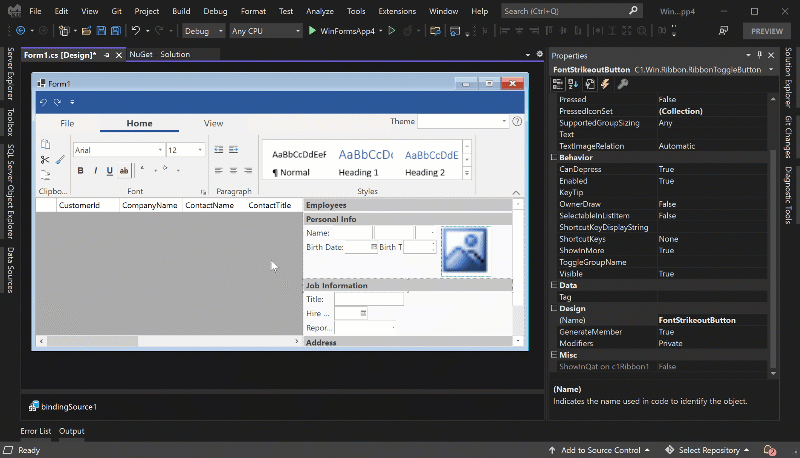Open the Debug menu

[215, 11]
